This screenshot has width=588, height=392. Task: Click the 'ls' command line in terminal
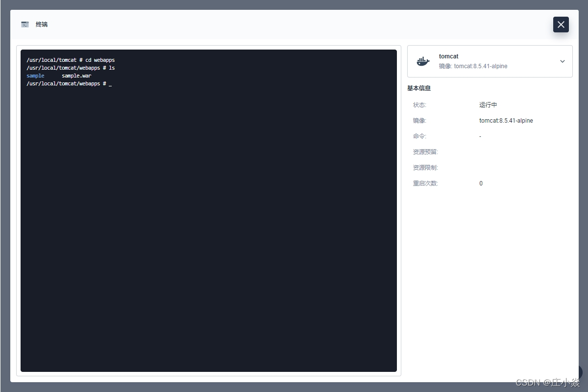click(x=71, y=68)
